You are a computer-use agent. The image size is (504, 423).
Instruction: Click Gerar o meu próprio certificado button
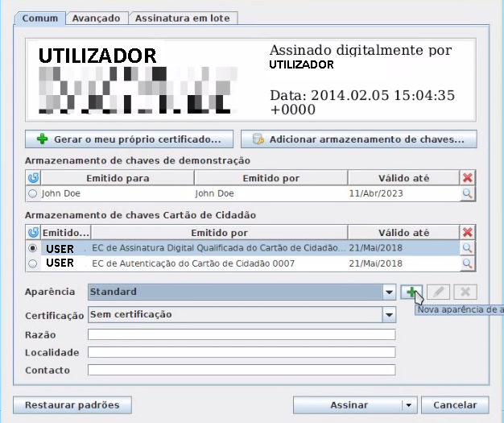coord(130,139)
